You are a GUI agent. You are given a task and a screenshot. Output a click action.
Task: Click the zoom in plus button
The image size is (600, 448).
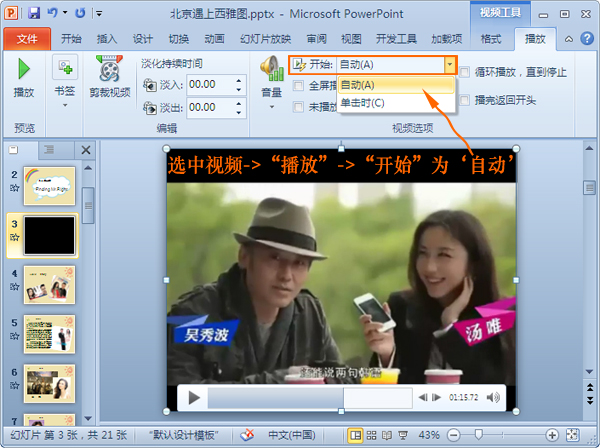click(x=552, y=435)
